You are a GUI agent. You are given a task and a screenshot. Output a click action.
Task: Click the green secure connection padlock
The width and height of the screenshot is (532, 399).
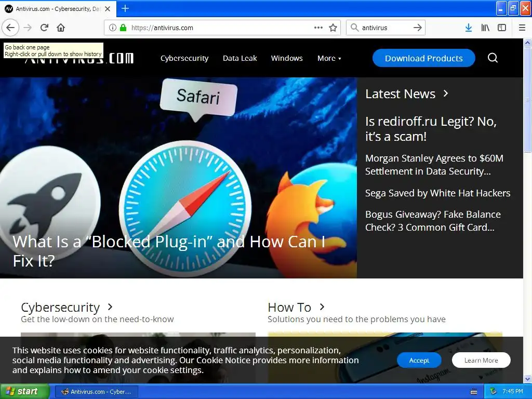tap(123, 28)
